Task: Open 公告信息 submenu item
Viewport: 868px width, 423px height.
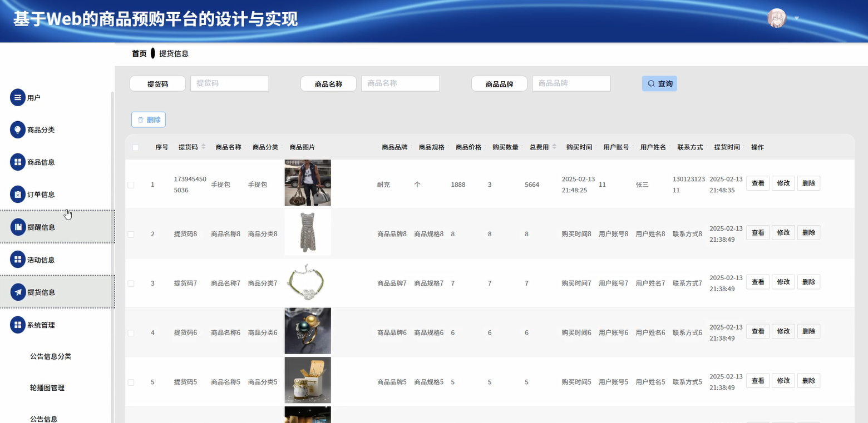Action: pos(44,419)
